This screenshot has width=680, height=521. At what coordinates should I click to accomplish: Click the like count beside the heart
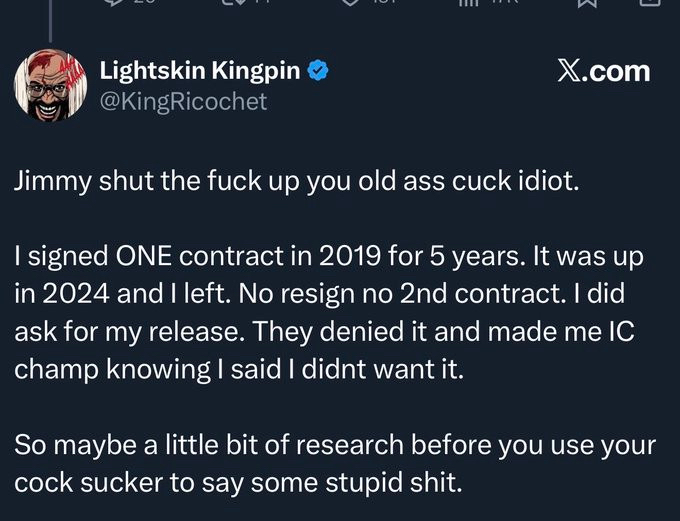pyautogui.click(x=382, y=3)
